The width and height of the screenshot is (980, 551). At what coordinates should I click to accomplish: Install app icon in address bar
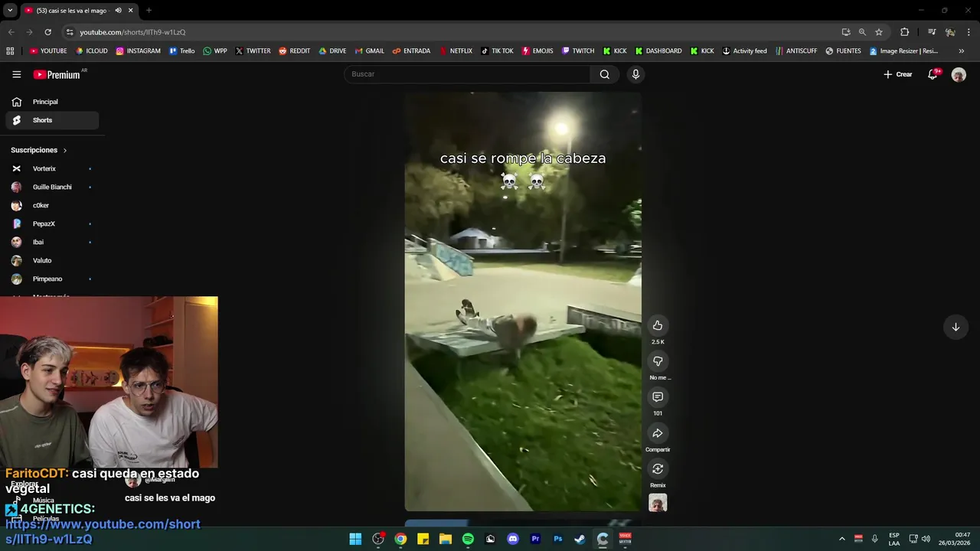coord(846,32)
